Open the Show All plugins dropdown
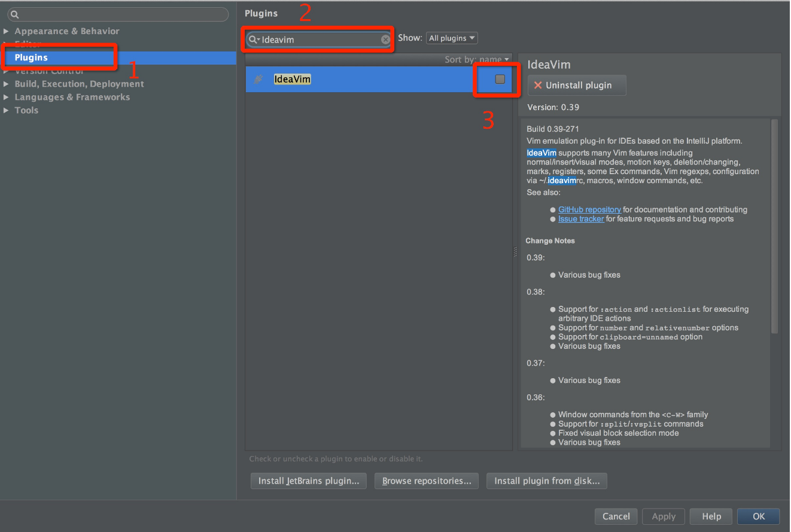 pyautogui.click(x=452, y=38)
